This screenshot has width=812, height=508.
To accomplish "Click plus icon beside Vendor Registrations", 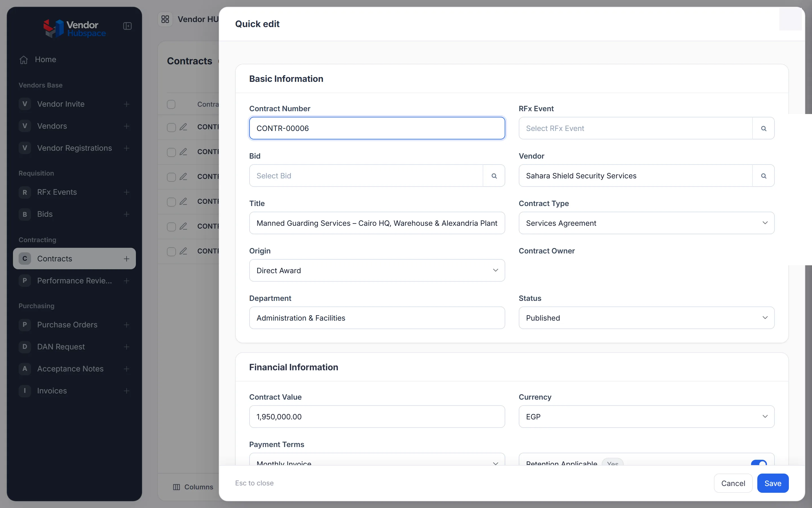I will pos(127,148).
